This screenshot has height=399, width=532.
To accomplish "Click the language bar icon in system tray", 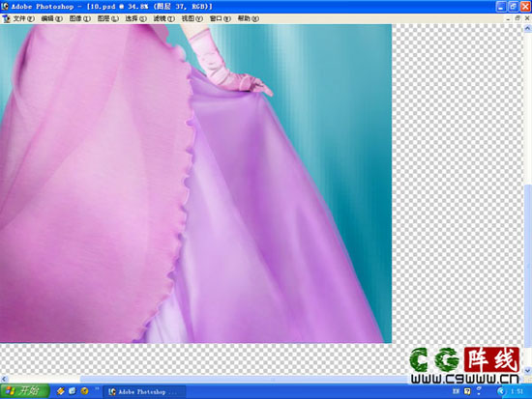I will tap(456, 391).
